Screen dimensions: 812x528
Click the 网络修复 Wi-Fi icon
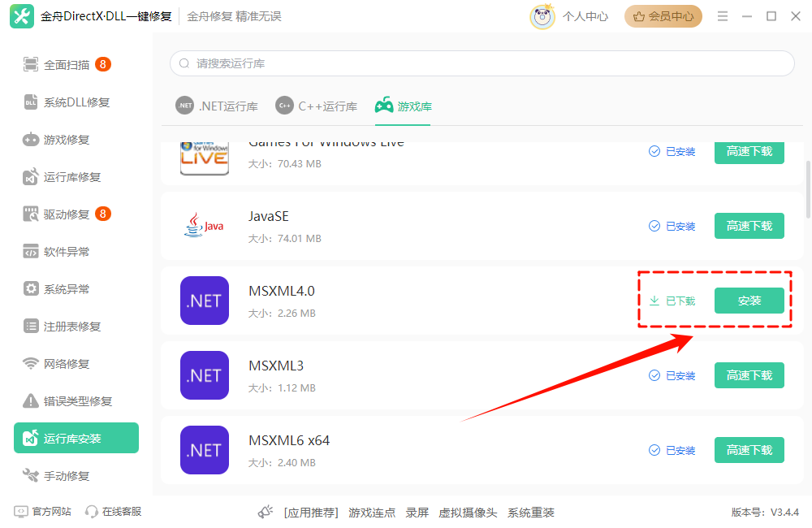[31, 363]
